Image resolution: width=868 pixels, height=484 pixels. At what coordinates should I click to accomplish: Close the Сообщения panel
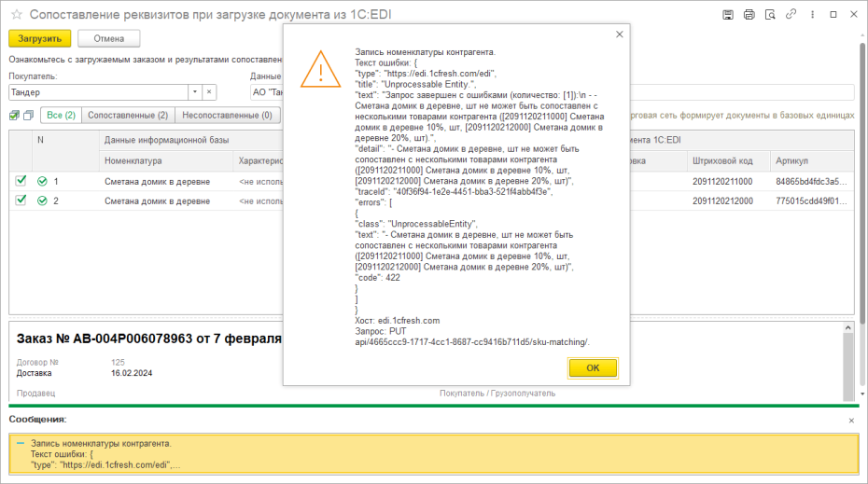[851, 421]
